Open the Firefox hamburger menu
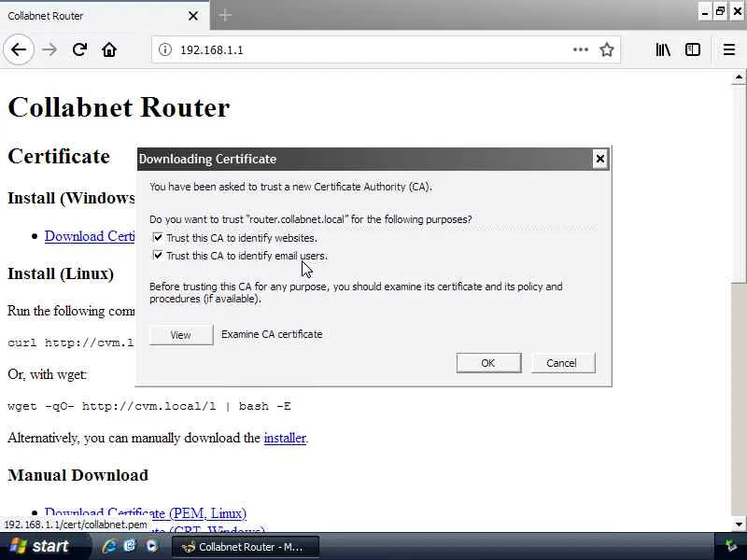Image resolution: width=747 pixels, height=560 pixels. tap(729, 49)
